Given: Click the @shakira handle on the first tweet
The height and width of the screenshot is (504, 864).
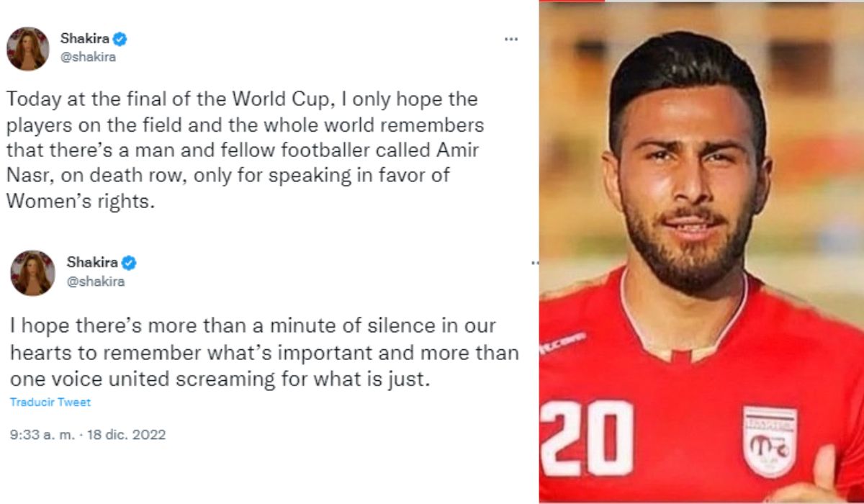Looking at the screenshot, I should pos(88,58).
